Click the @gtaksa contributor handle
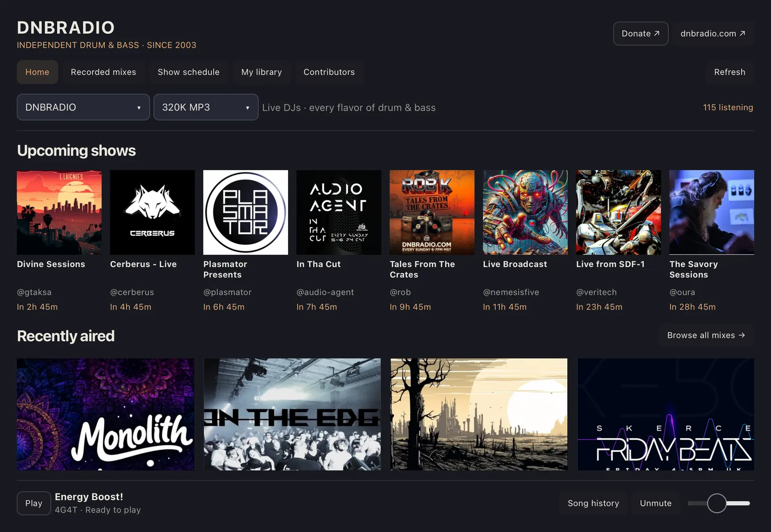The width and height of the screenshot is (771, 532). (x=34, y=292)
